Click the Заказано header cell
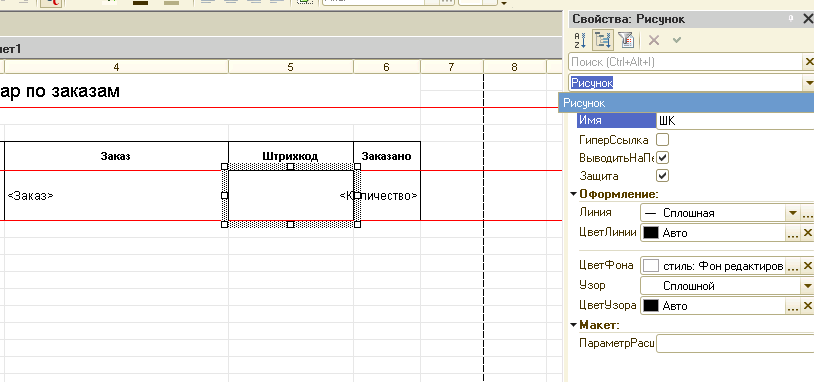The height and width of the screenshot is (382, 814). (x=387, y=156)
